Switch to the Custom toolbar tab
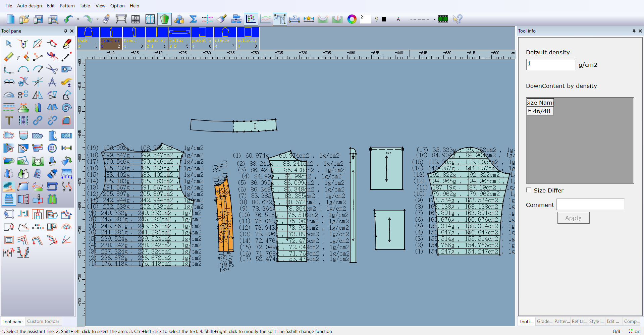The image size is (644, 335). click(x=43, y=321)
